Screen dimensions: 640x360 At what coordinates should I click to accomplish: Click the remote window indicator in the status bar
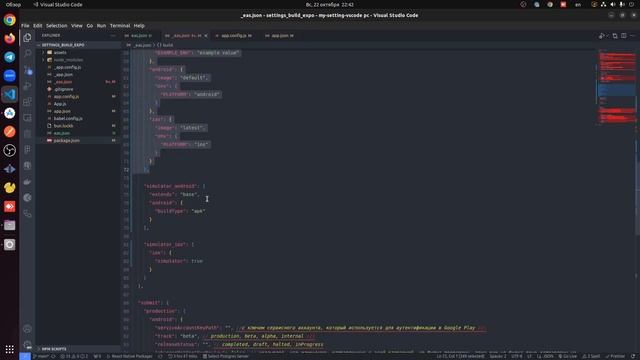tap(25, 356)
